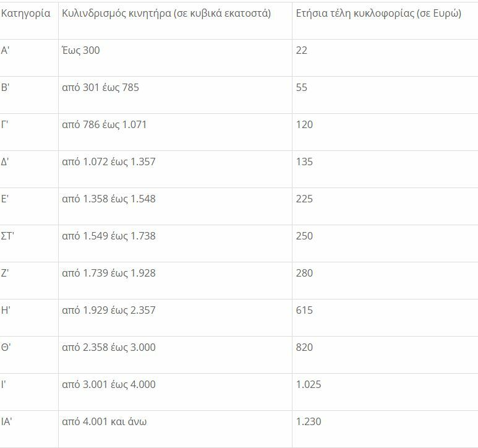Click the Κυλινδρισμός κινητήρα column header
Image resolution: width=478 pixels, height=448 pixels.
click(166, 14)
